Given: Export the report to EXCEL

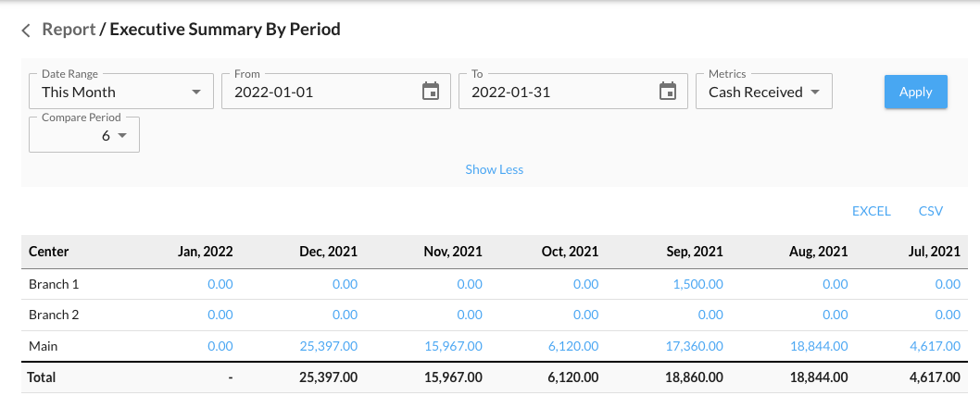Looking at the screenshot, I should 871,211.
